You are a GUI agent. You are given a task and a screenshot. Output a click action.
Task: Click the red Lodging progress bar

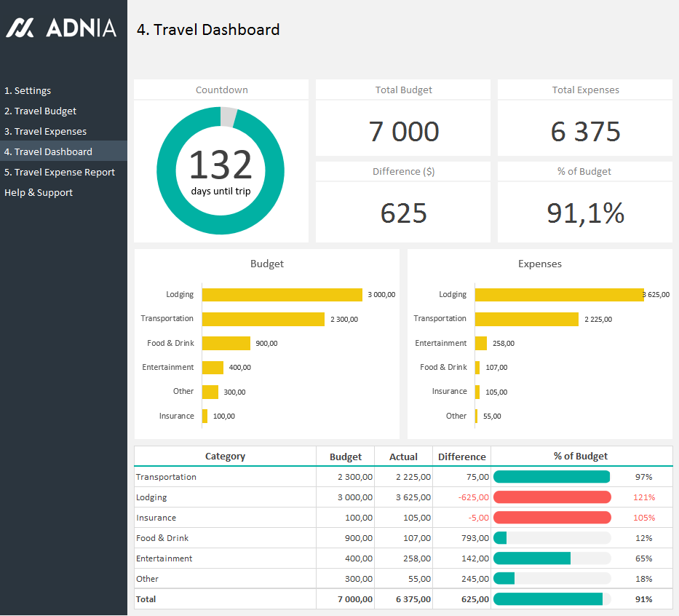coord(552,497)
